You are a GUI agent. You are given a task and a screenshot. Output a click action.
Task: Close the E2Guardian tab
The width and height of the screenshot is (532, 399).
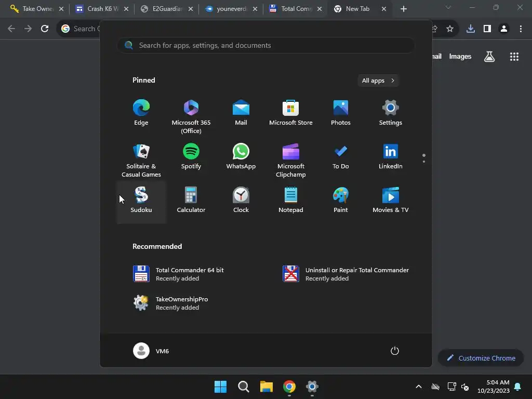click(x=191, y=9)
